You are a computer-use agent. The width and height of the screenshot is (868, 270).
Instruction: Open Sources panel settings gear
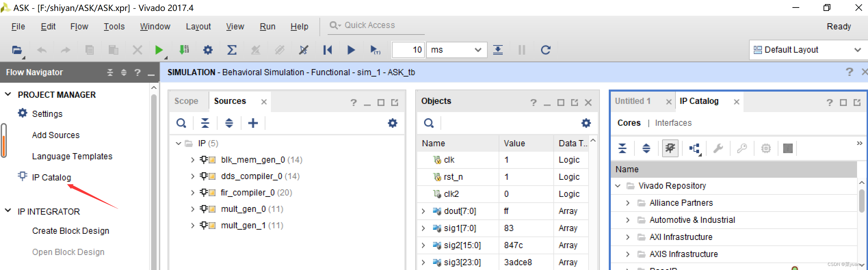pos(393,123)
